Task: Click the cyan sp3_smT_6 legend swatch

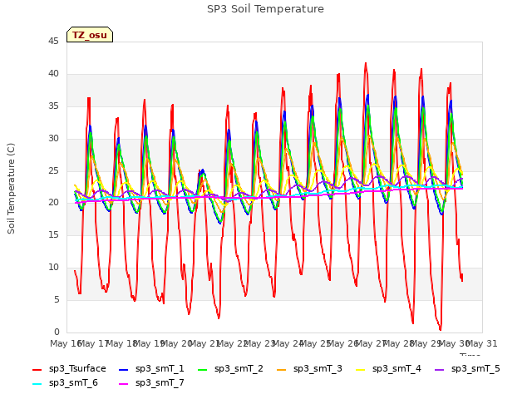Action: click(37, 384)
